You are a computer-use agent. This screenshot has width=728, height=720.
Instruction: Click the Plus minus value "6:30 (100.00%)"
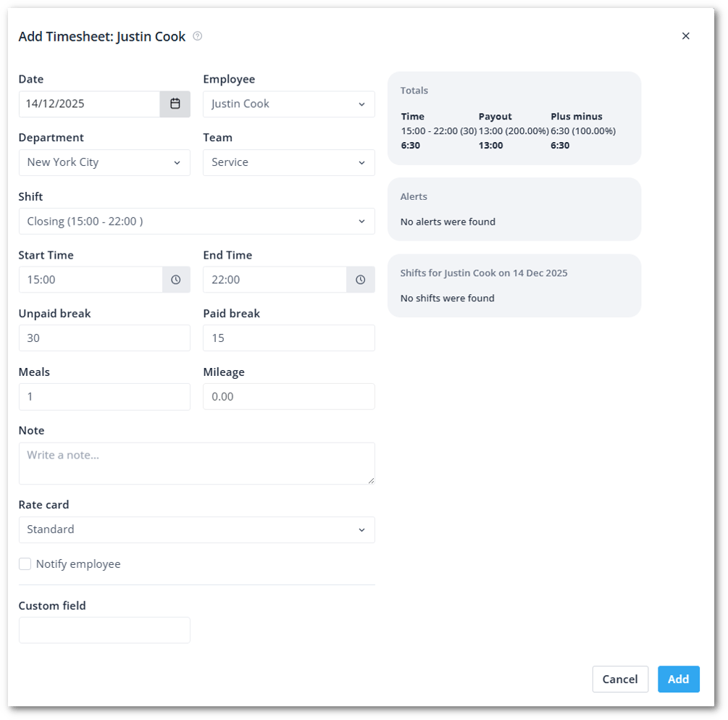coord(583,131)
